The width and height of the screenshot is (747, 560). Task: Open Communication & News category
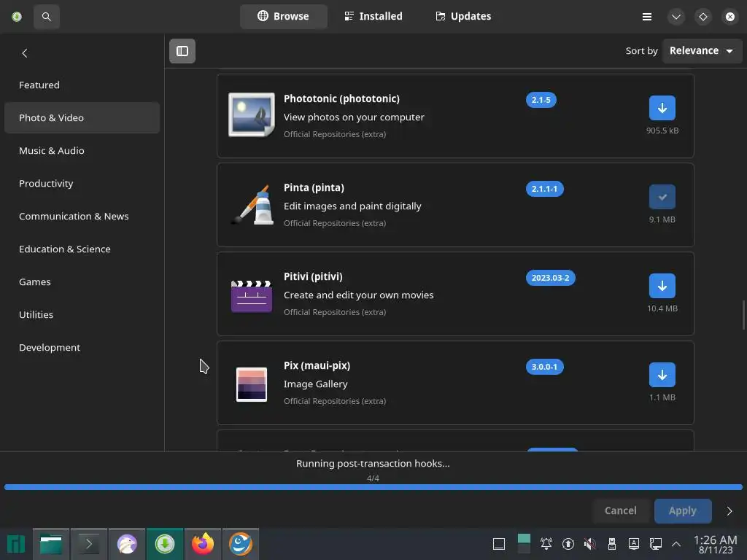(82, 216)
